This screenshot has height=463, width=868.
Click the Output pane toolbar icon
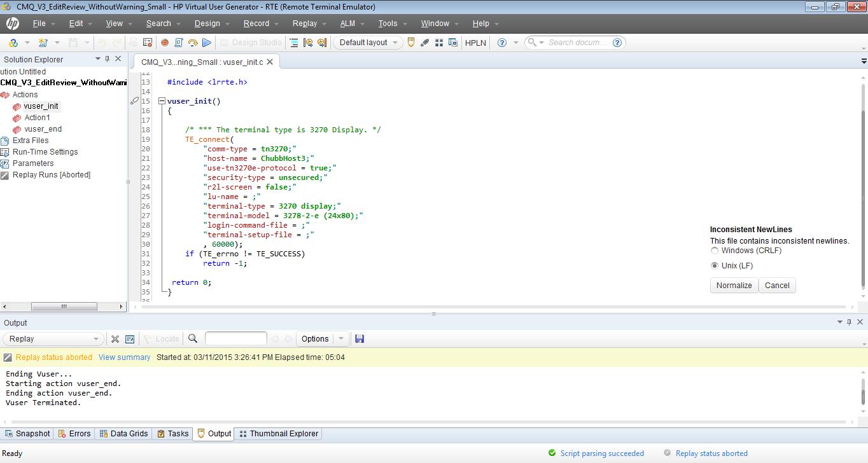411,43
